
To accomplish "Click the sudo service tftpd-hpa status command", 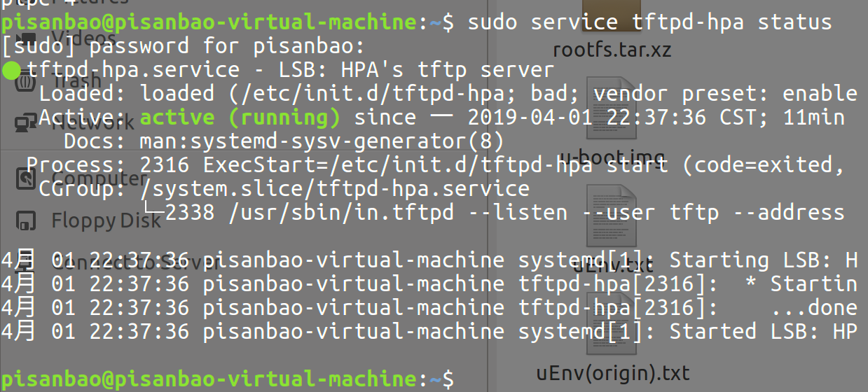I will point(650,22).
